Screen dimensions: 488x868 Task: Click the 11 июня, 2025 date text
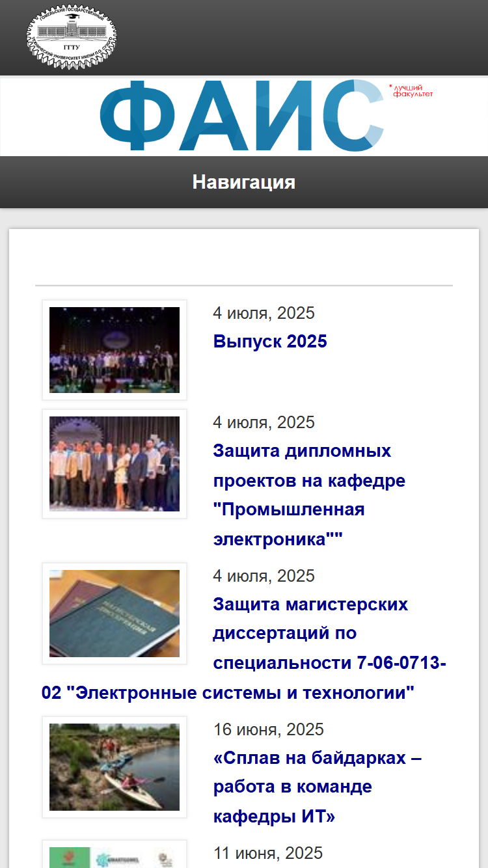click(268, 853)
